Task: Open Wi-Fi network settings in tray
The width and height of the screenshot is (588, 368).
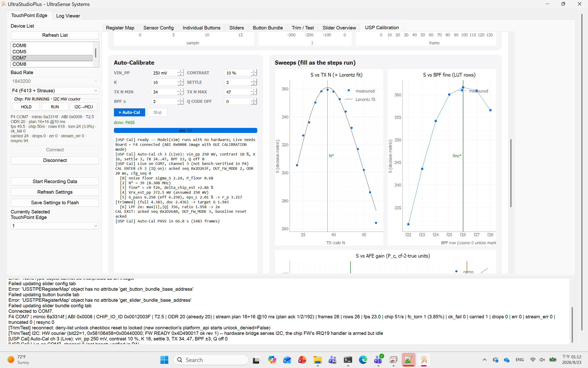Action: click(533, 360)
